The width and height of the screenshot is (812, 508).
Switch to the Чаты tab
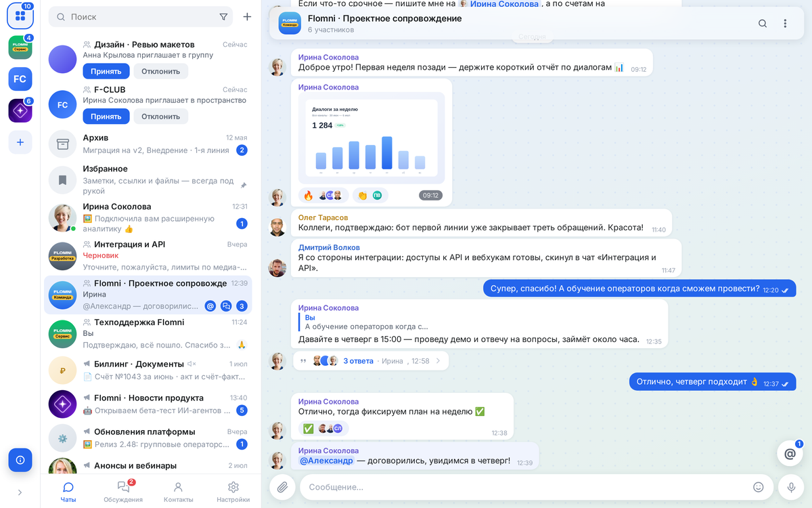(68, 492)
